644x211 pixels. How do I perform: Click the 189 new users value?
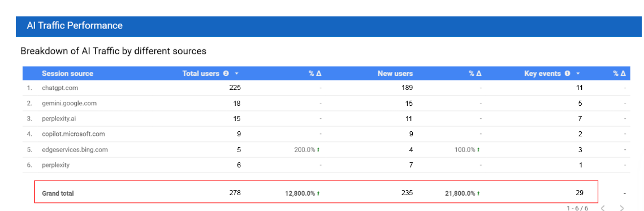408,88
